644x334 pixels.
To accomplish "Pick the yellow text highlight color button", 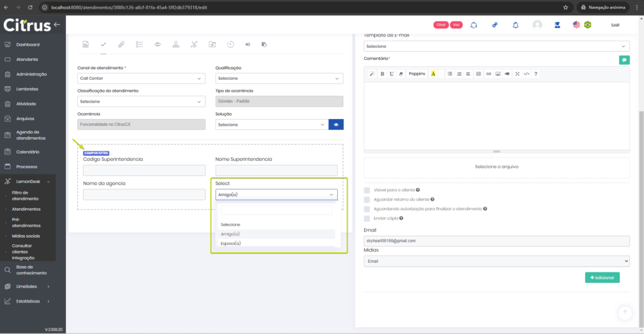I will [433, 74].
